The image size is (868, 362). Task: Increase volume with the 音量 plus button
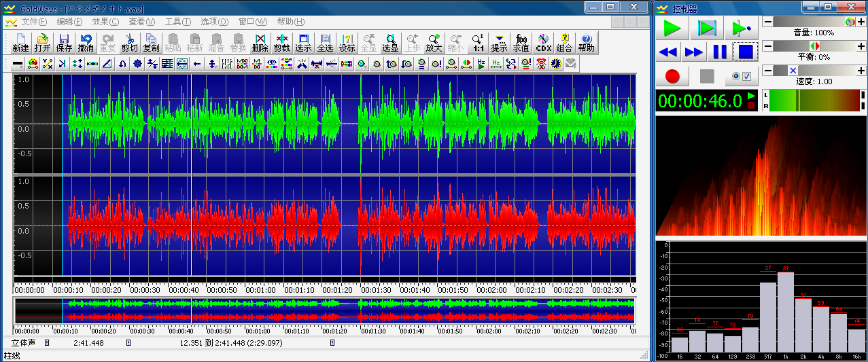point(861,22)
